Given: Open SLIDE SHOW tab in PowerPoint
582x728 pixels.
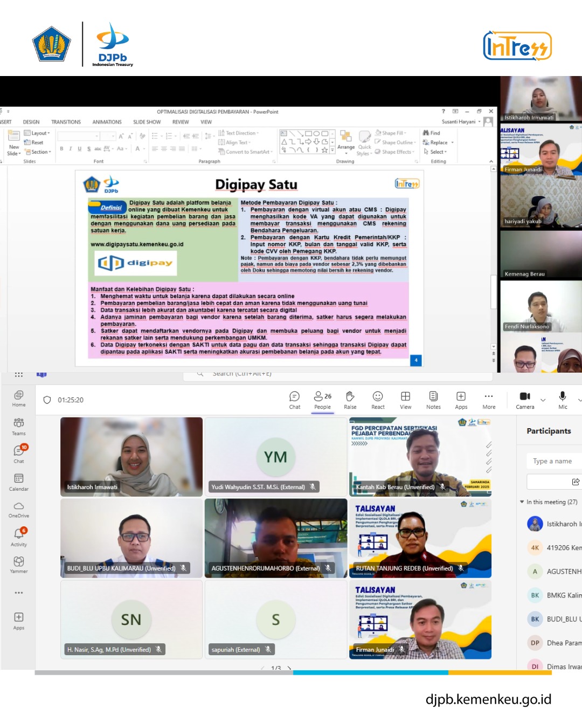Looking at the screenshot, I should click(x=147, y=122).
